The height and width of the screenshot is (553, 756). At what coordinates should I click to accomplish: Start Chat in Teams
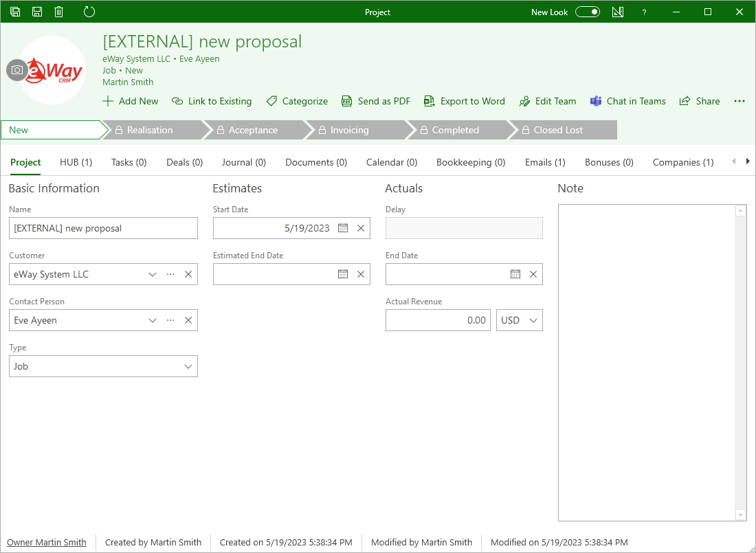coord(627,101)
